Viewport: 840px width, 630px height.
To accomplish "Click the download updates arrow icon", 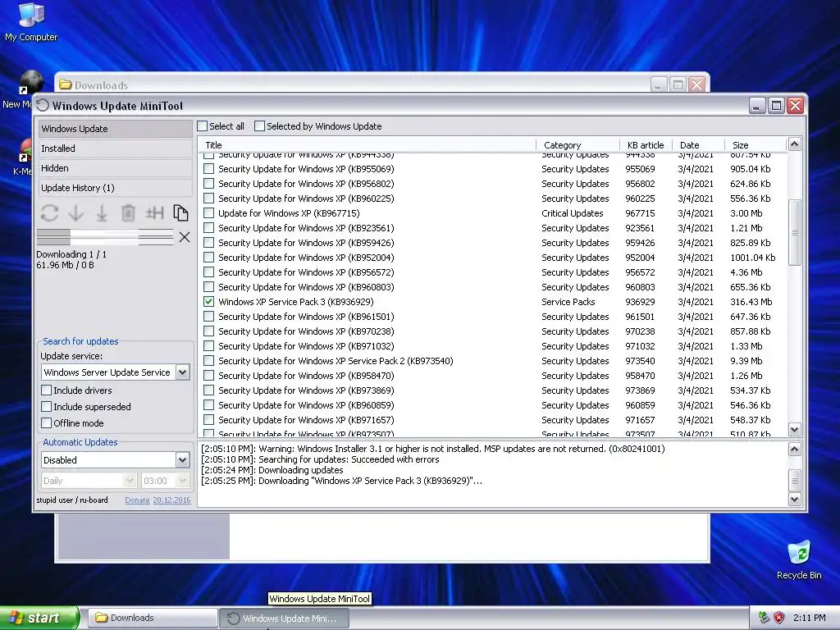I will [x=76, y=213].
